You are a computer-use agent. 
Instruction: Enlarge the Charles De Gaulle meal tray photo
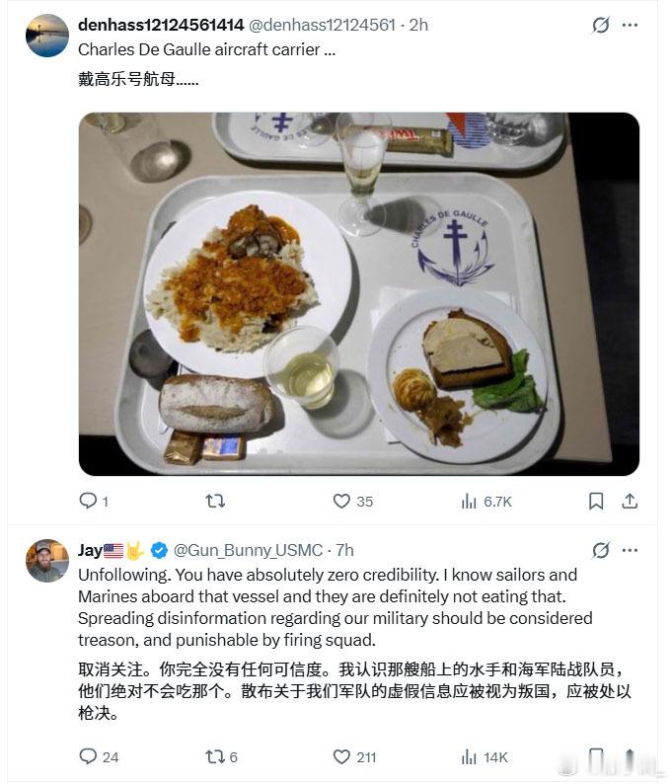[x=359, y=293]
